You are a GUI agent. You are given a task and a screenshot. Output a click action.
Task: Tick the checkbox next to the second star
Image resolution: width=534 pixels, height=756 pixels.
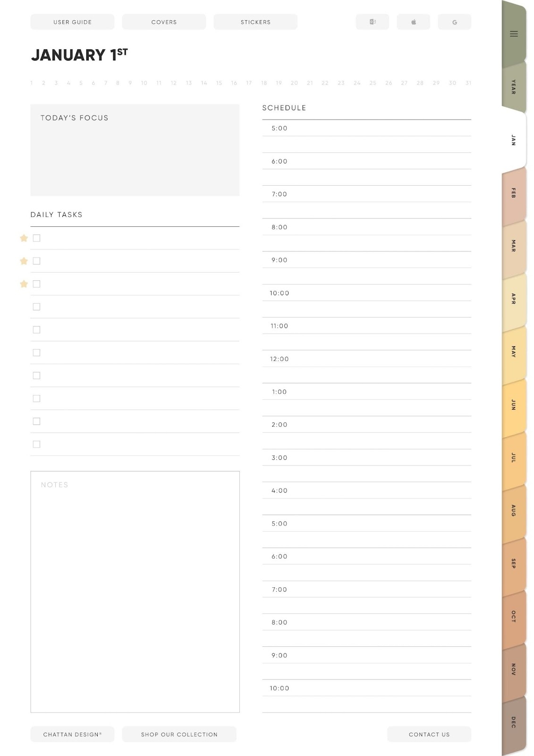pos(36,260)
